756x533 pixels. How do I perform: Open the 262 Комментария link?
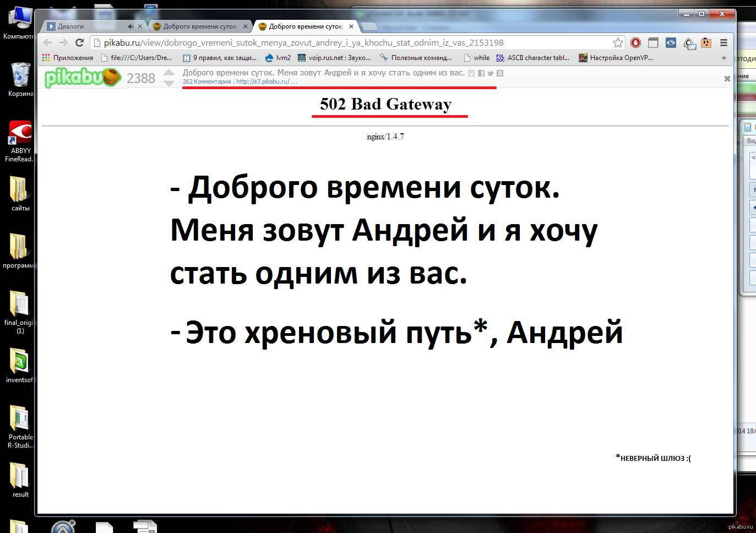pyautogui.click(x=206, y=81)
